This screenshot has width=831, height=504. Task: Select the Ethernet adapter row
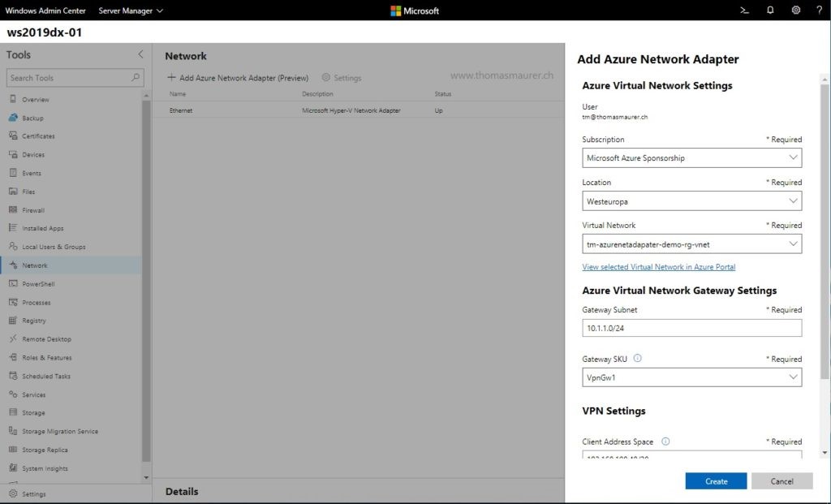[359, 110]
